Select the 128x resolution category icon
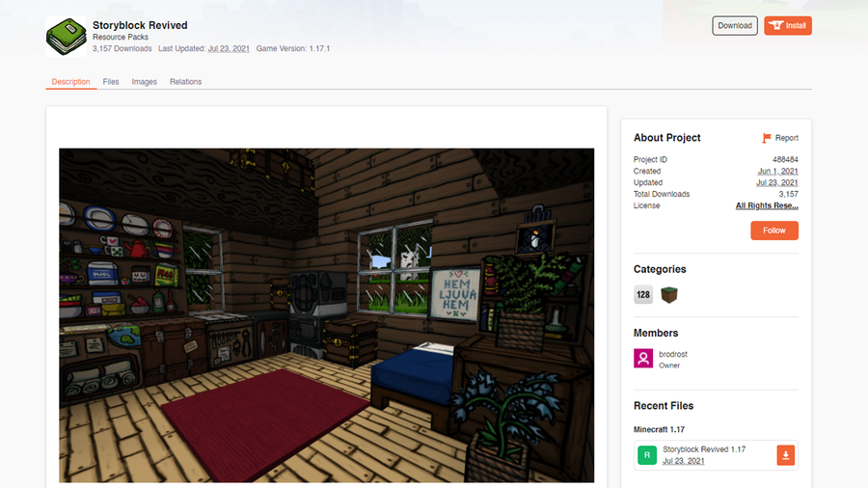This screenshot has height=488, width=868. click(643, 295)
